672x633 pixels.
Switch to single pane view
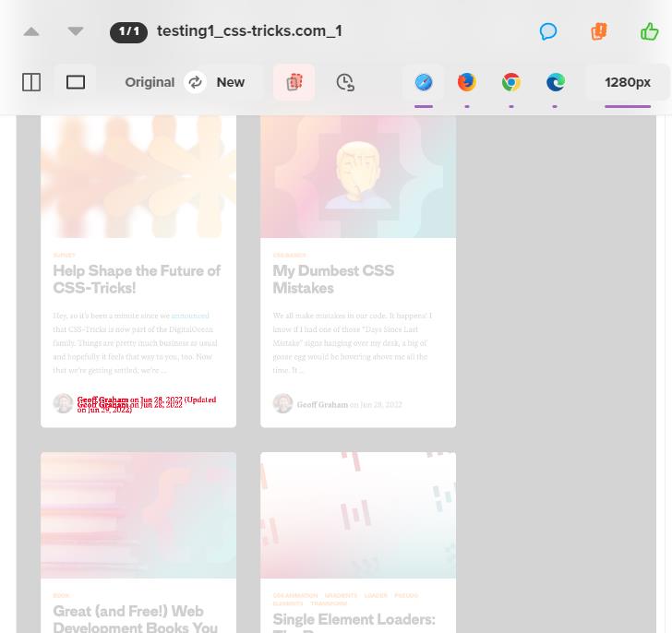click(x=76, y=82)
